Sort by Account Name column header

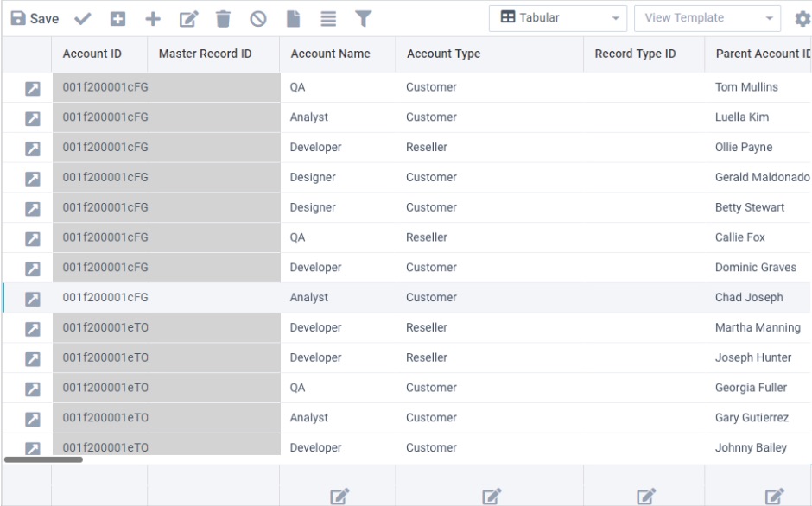click(330, 54)
